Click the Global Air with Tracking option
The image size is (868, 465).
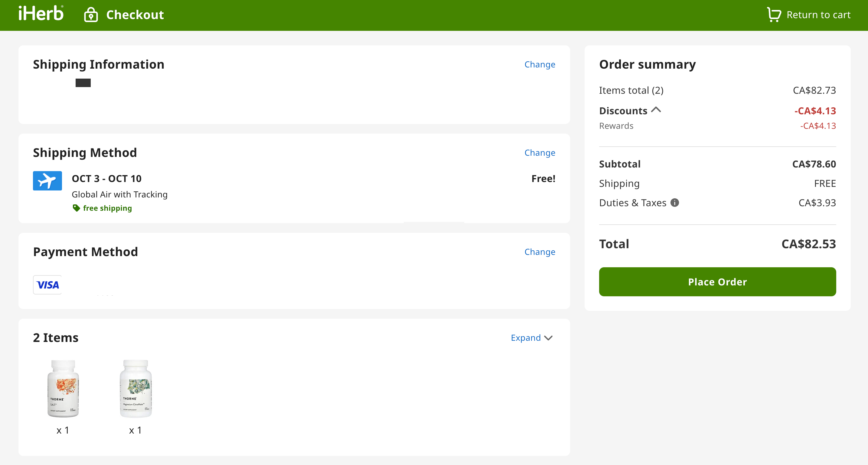[x=119, y=194]
